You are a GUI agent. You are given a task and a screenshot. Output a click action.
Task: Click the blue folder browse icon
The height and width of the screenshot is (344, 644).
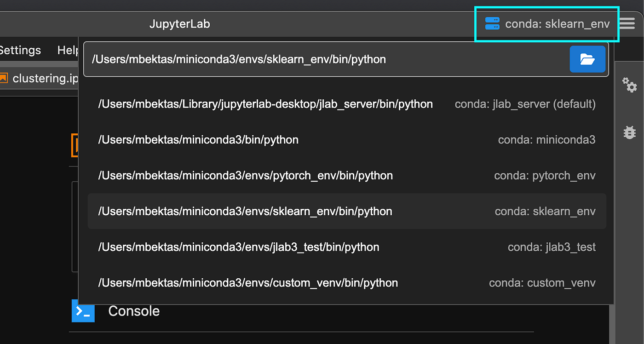[587, 59]
